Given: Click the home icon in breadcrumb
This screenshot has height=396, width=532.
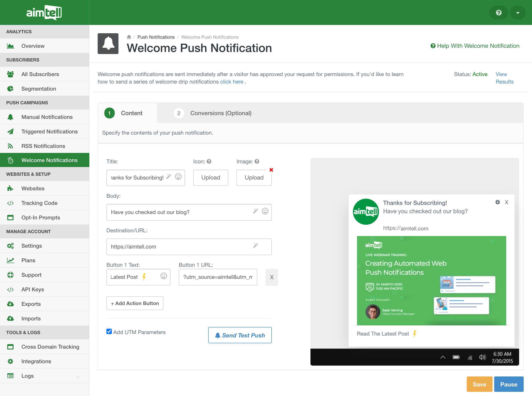Looking at the screenshot, I should [129, 37].
